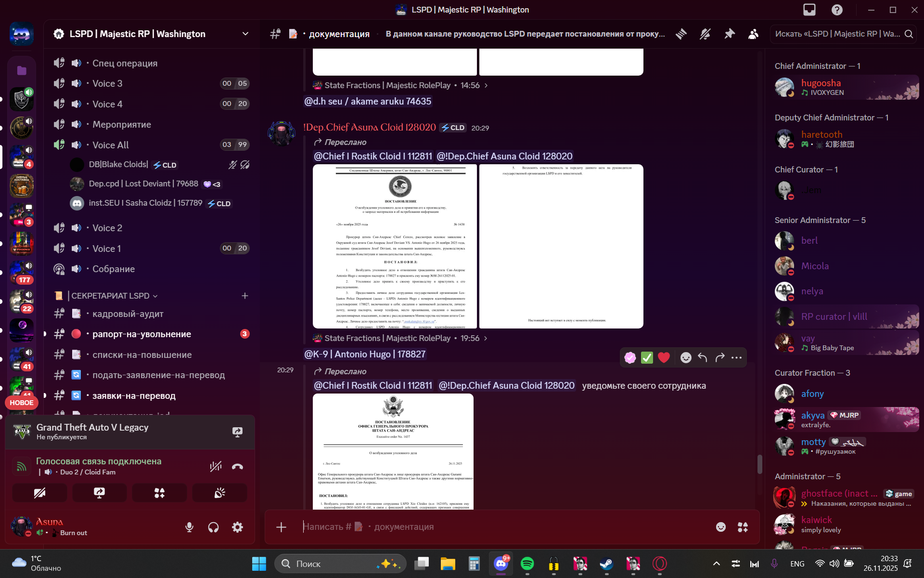Expand LSPD server name dropdown menu
The height and width of the screenshot is (578, 924).
point(245,34)
